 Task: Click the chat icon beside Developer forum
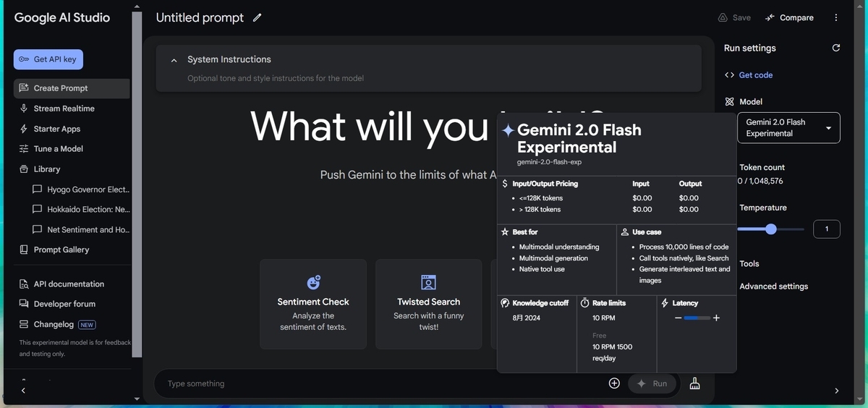point(24,304)
